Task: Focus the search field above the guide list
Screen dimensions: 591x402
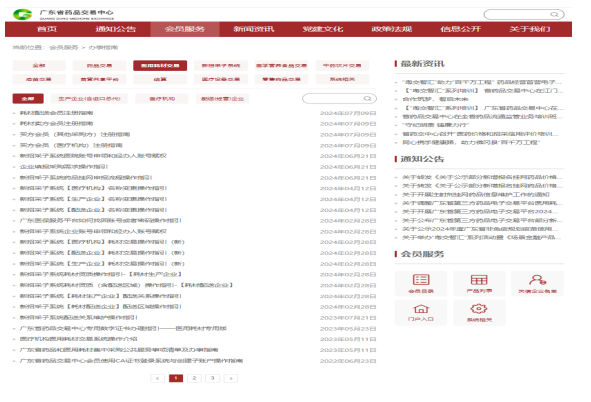Action: (x=339, y=99)
